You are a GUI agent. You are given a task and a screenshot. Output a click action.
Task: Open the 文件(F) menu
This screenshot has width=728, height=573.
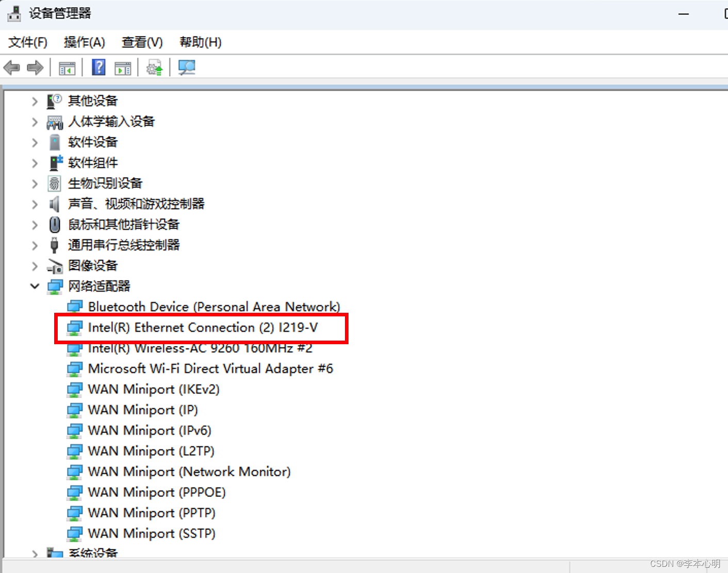(x=28, y=42)
